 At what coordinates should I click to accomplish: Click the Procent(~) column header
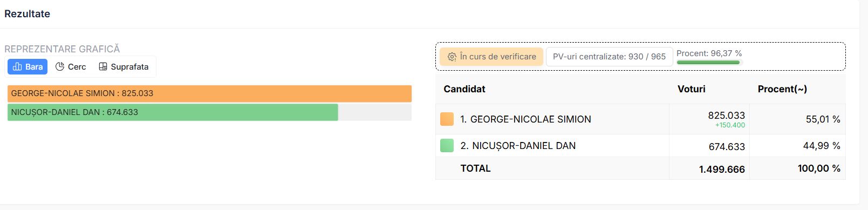pos(782,89)
